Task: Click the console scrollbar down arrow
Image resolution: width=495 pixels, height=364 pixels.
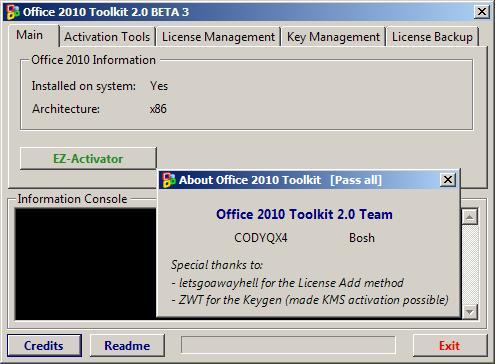Action: pos(470,312)
